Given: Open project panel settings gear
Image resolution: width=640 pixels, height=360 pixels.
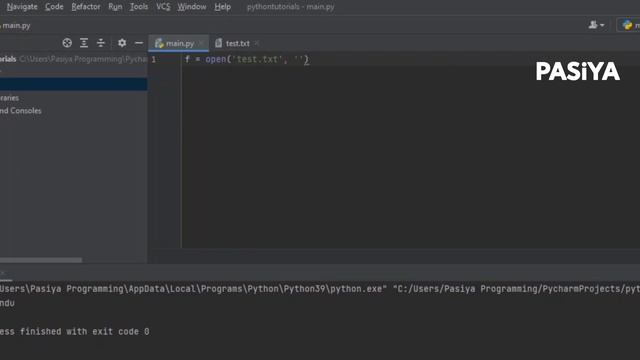Looking at the screenshot, I should (122, 43).
